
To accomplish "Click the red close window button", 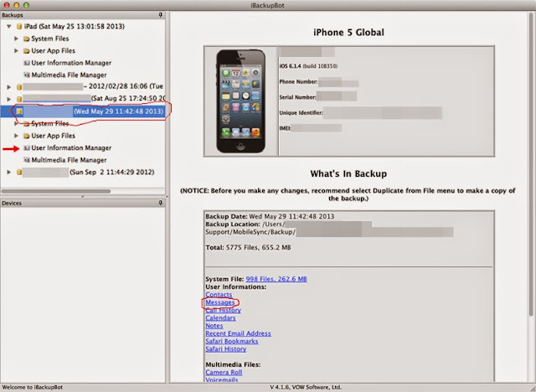I will (7, 5).
